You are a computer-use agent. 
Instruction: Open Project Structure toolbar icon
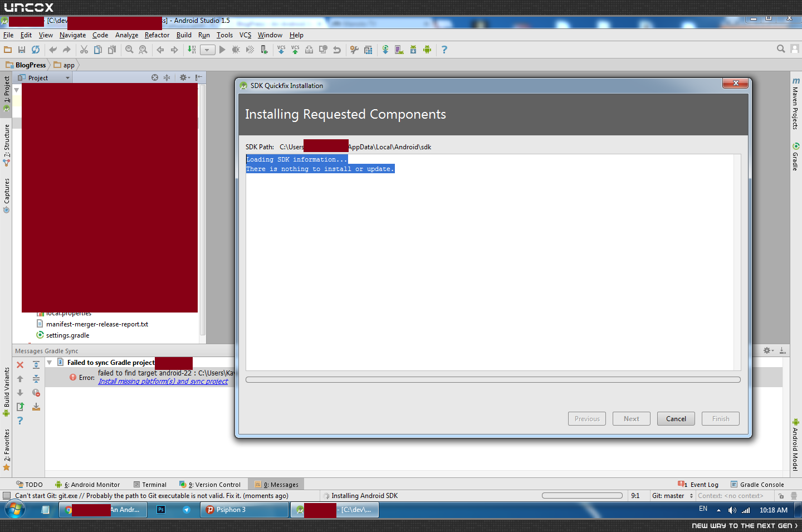(x=368, y=50)
